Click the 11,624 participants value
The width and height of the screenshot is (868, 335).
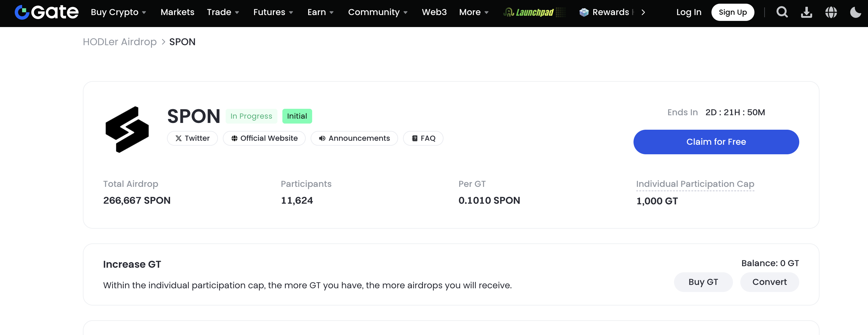click(297, 200)
